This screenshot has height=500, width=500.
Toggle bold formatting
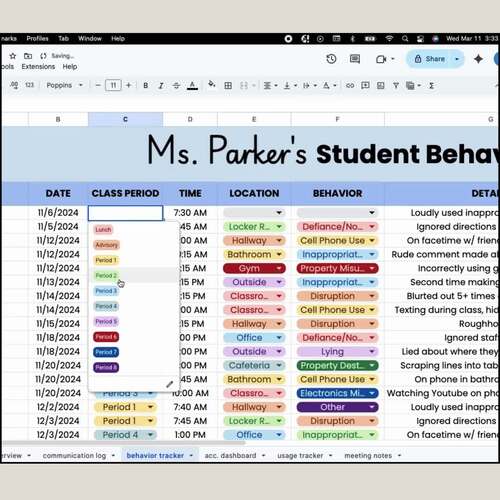coord(146,86)
